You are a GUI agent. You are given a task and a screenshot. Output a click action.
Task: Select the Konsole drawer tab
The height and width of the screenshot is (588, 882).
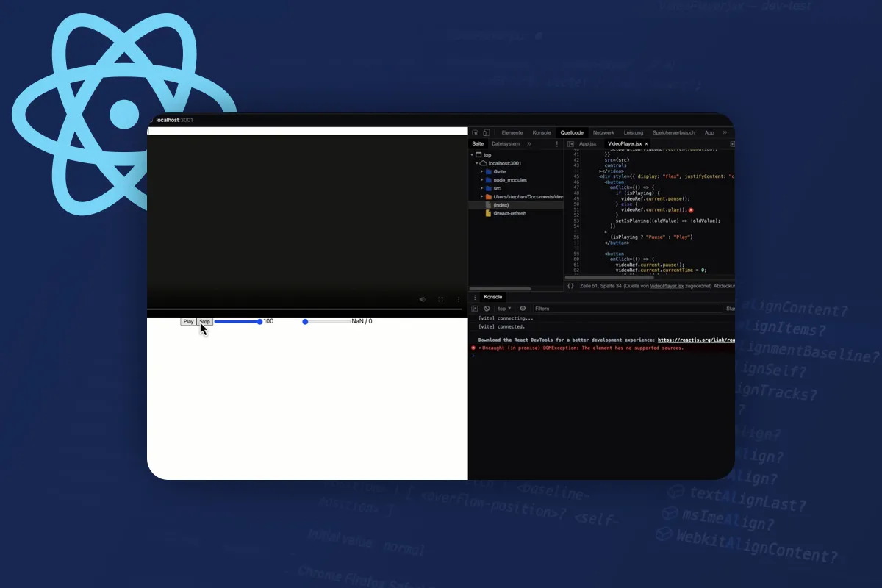pos(493,297)
